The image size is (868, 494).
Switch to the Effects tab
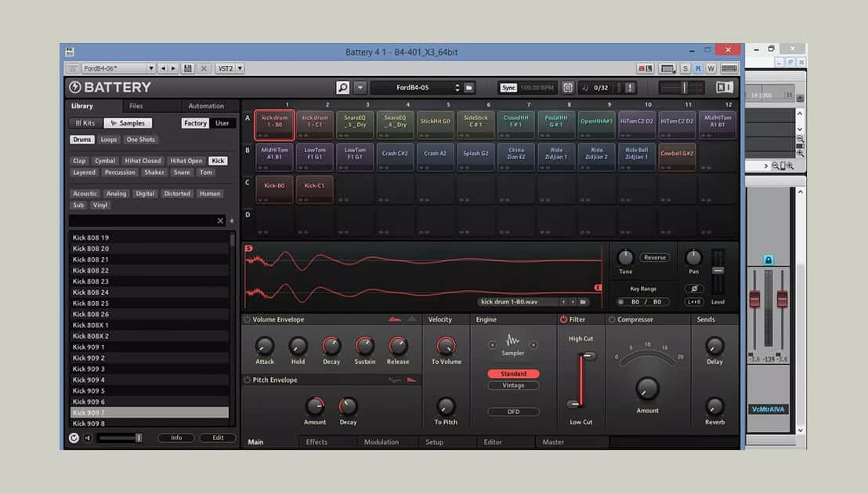(x=316, y=442)
